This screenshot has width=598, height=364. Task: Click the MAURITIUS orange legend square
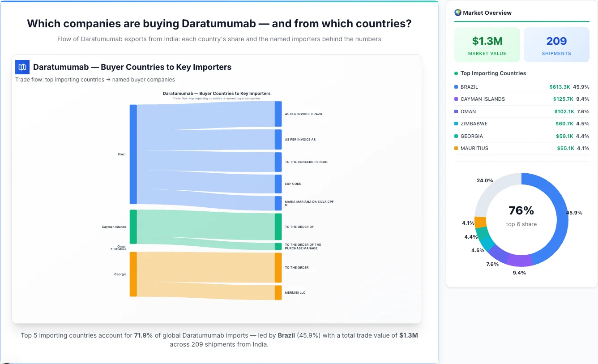456,148
